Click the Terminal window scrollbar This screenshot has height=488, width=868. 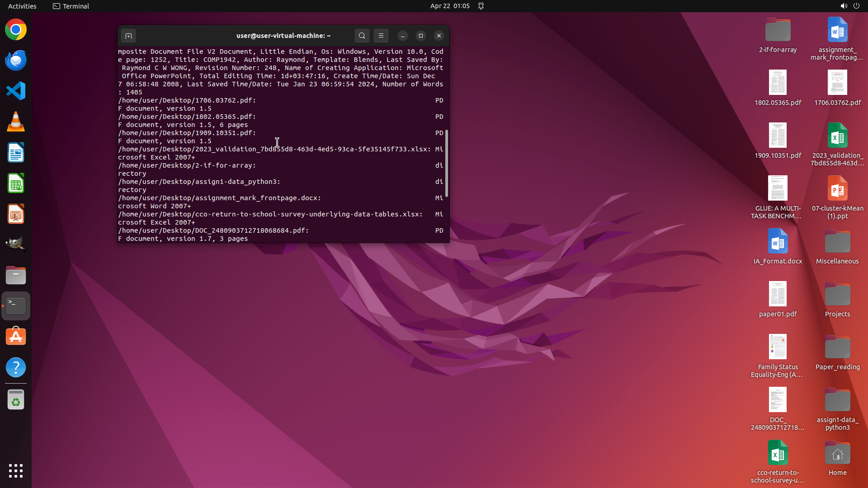pos(447,163)
